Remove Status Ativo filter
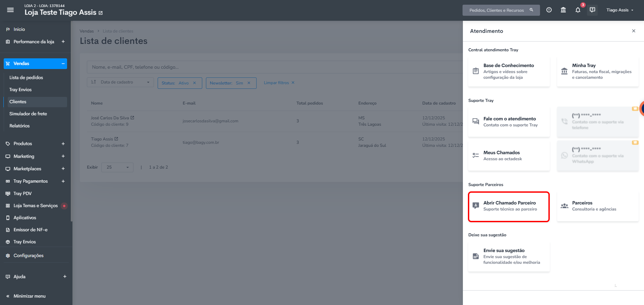Viewport: 644px width, 305px height. 194,83
